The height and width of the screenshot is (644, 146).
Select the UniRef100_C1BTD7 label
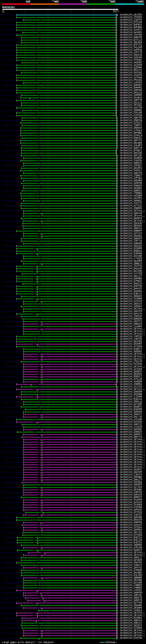click(131, 590)
